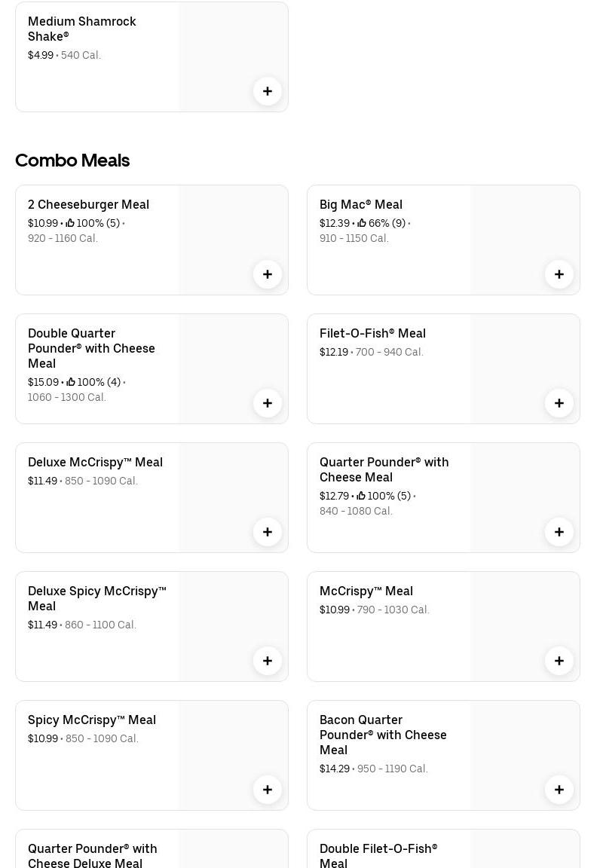Open Big Mac Meal item details
The image size is (606, 868).
point(360,204)
